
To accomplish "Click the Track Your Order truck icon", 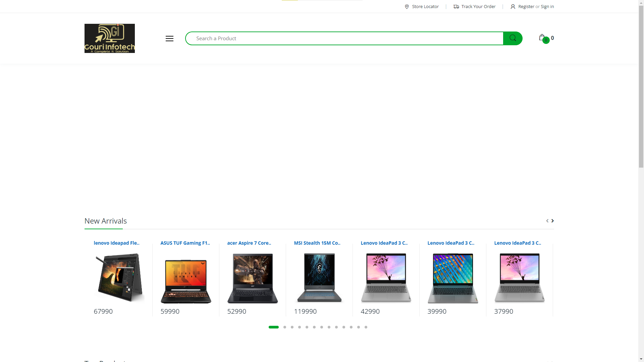I will pos(456,7).
